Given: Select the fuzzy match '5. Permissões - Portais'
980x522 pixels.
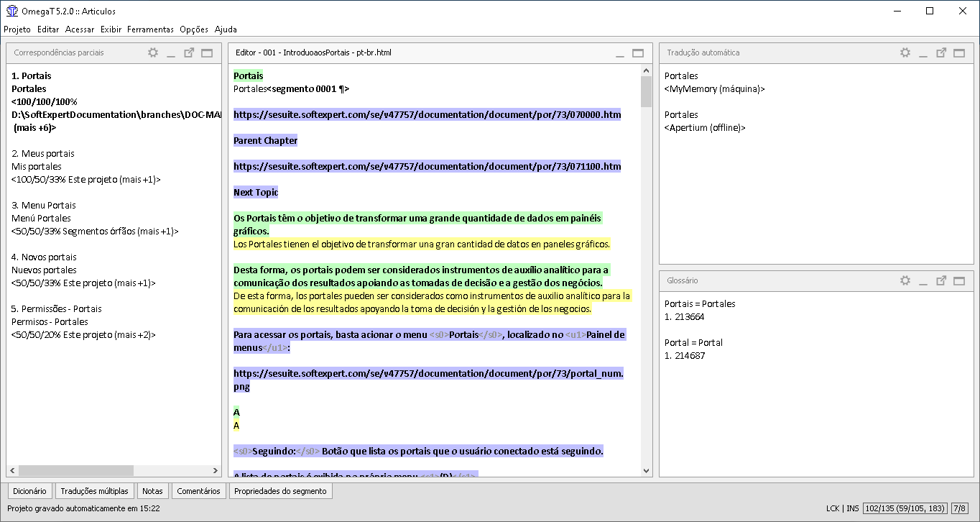Looking at the screenshot, I should point(57,308).
